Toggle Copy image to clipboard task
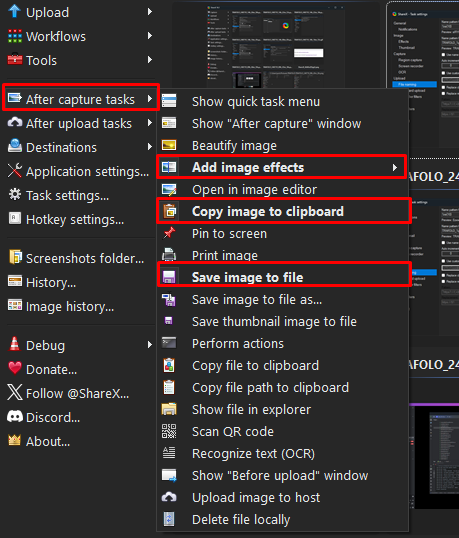459x538 pixels. (284, 211)
